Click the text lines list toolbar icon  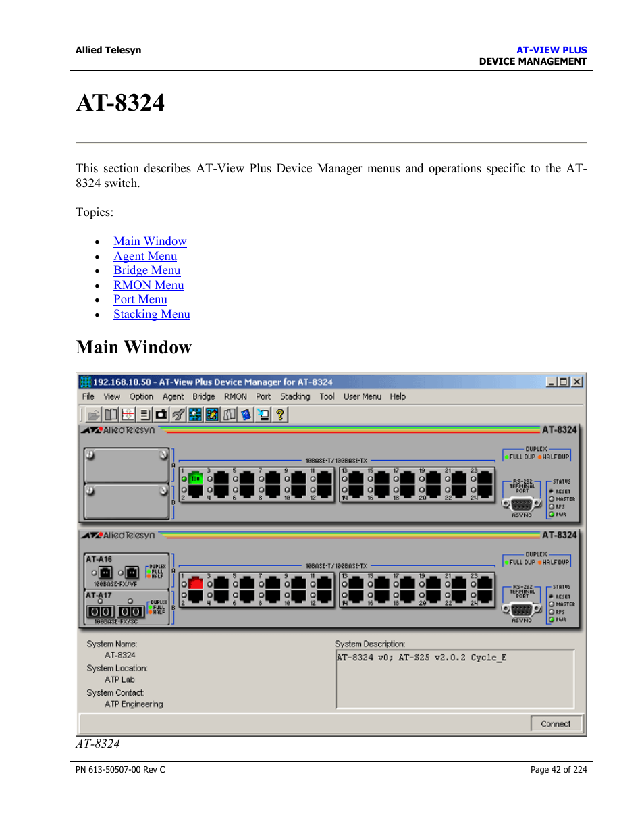(144, 415)
